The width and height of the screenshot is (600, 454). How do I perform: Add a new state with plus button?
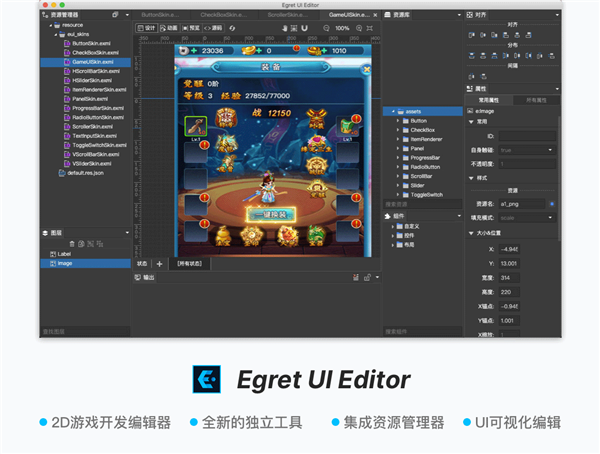tap(160, 264)
